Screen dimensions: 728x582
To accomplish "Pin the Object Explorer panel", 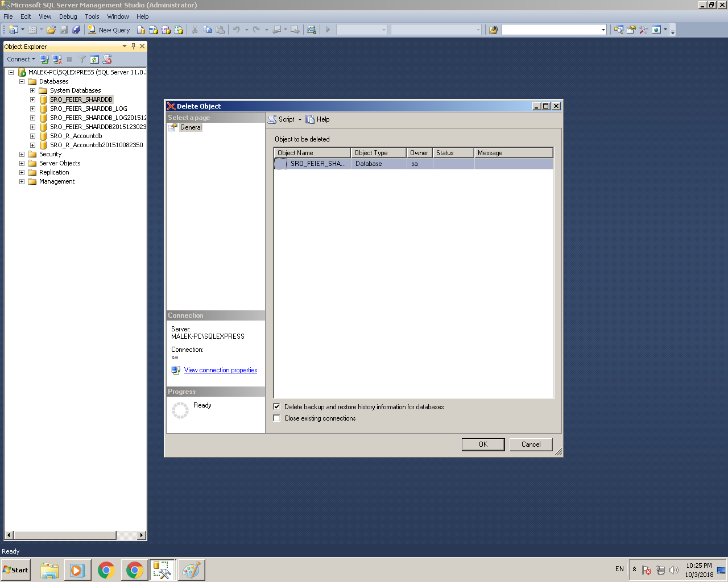I will click(133, 46).
